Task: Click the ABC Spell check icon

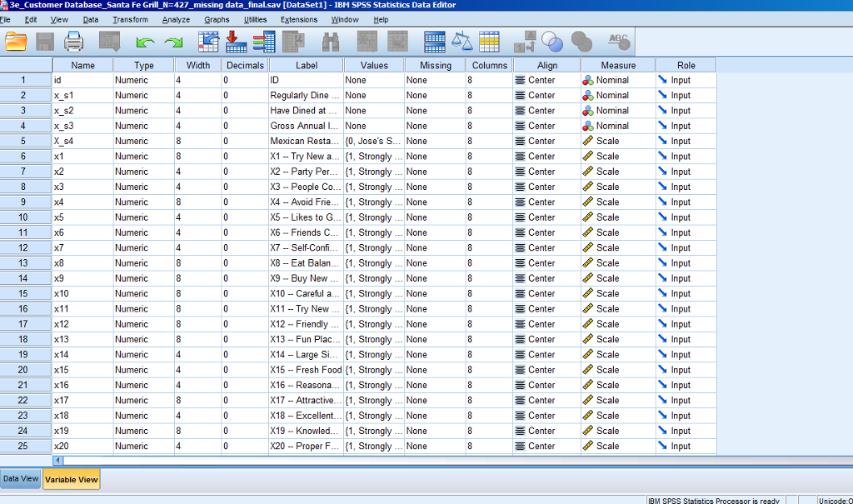Action: pyautogui.click(x=619, y=42)
